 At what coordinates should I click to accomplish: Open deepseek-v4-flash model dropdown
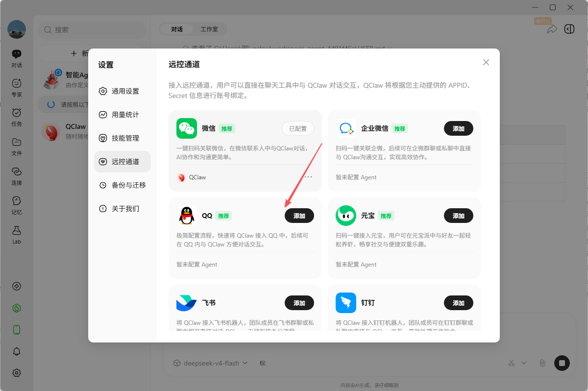coord(210,363)
